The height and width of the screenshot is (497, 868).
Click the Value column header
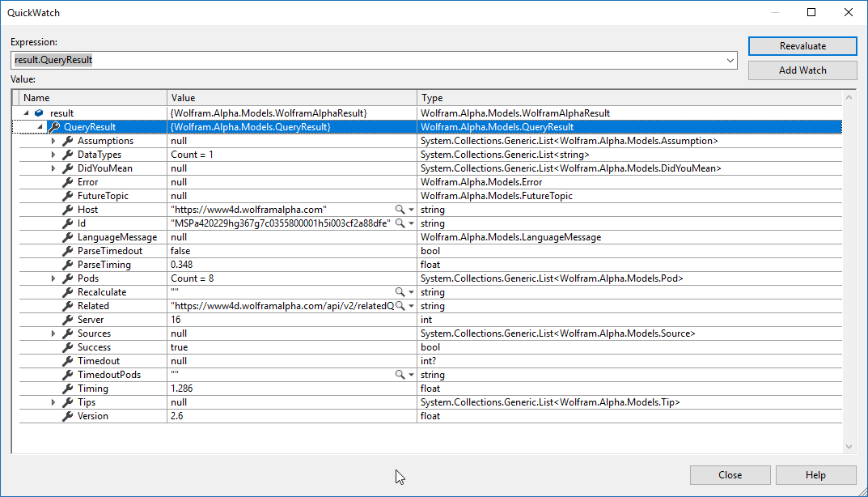[292, 98]
